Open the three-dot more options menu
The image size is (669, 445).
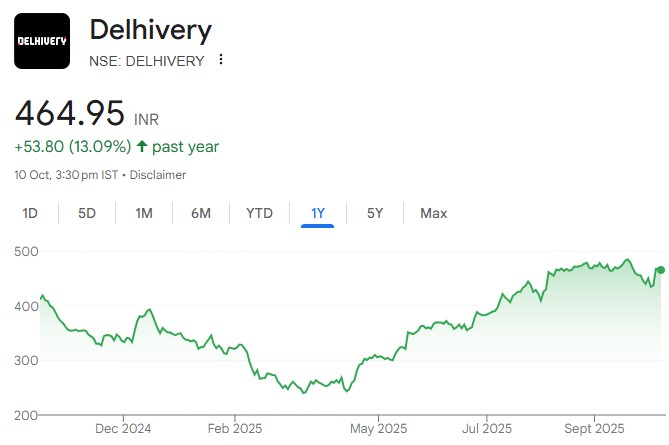221,60
